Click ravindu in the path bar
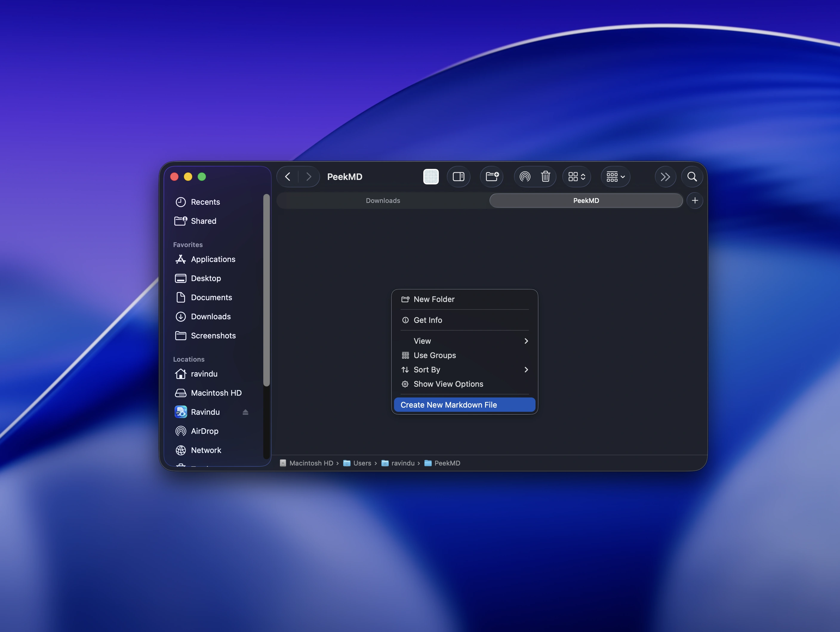 pos(398,463)
